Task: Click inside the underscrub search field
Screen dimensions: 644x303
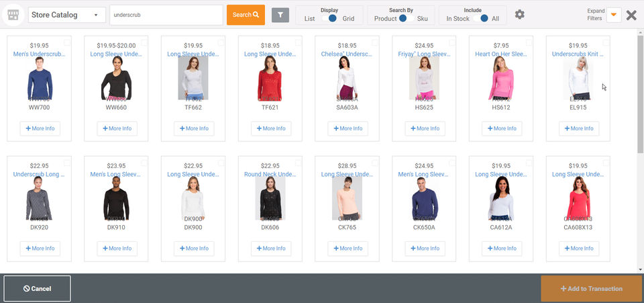Action: tap(166, 15)
